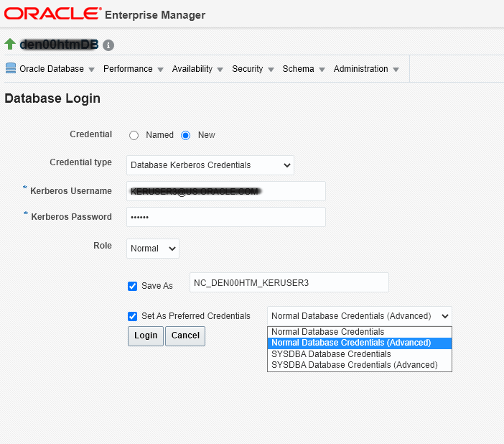Image resolution: width=504 pixels, height=444 pixels.
Task: Open the Credential type dropdown
Action: [x=210, y=165]
